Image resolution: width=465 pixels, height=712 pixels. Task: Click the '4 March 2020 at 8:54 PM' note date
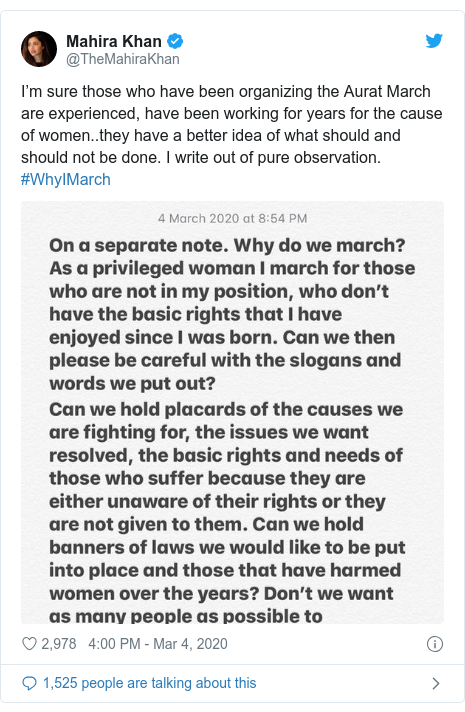click(232, 218)
